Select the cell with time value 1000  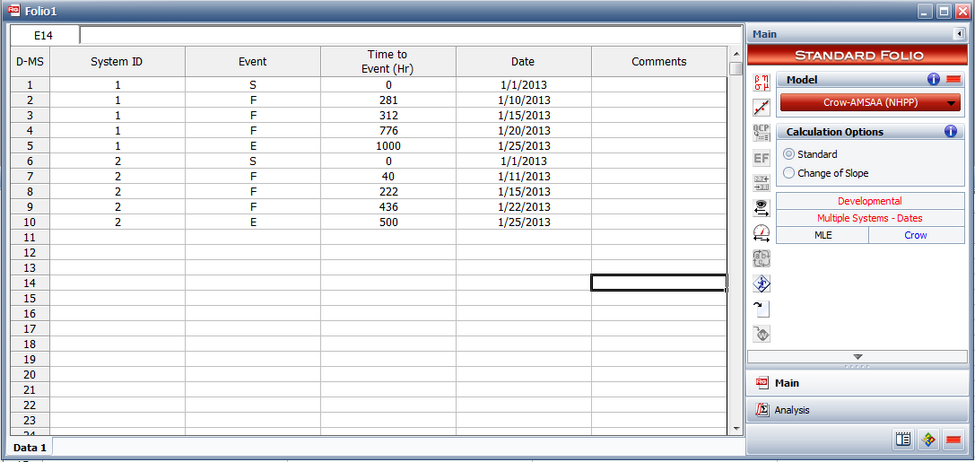click(388, 146)
